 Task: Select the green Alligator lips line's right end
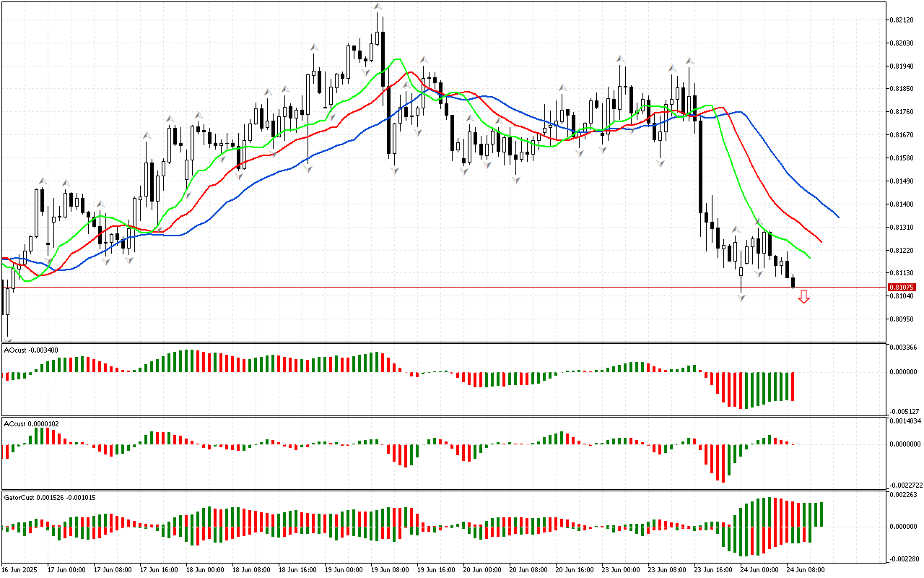[808, 256]
